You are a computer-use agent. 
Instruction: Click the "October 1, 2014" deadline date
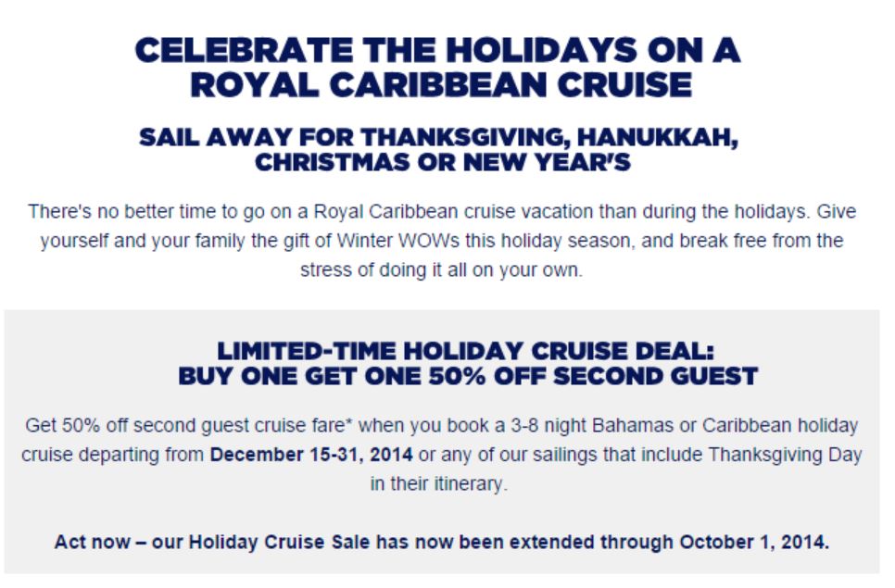[753, 542]
